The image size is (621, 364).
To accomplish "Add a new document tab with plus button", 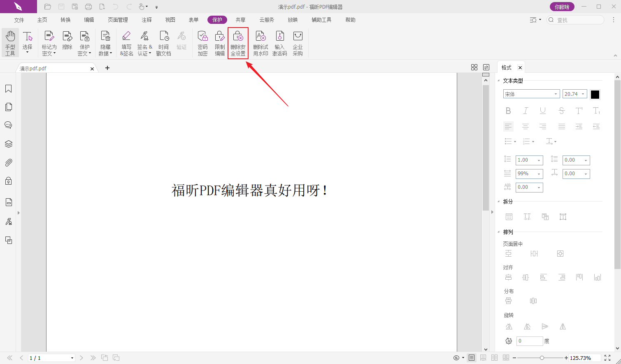I will pyautogui.click(x=107, y=68).
